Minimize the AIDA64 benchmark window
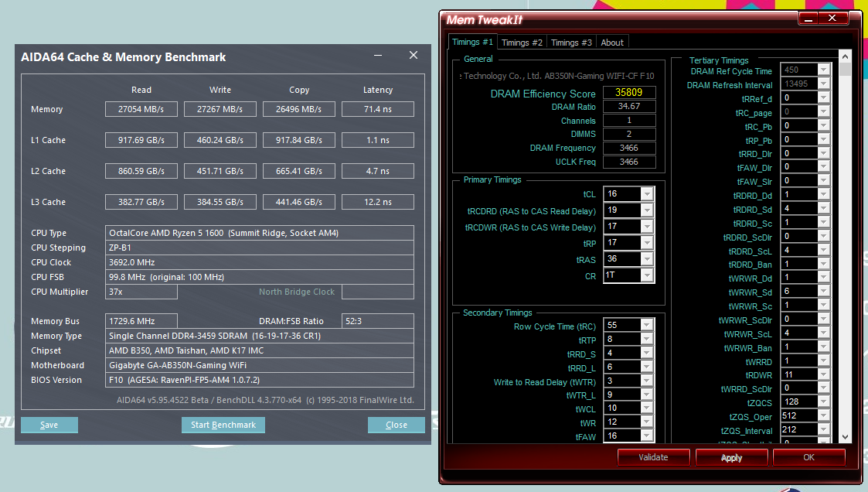This screenshot has width=868, height=492. (x=378, y=55)
